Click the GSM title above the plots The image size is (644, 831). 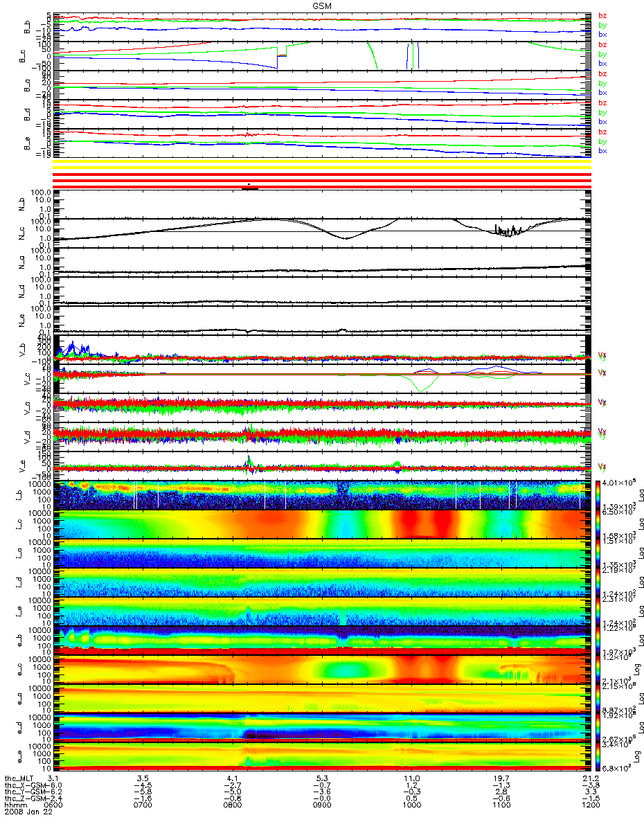321,5
